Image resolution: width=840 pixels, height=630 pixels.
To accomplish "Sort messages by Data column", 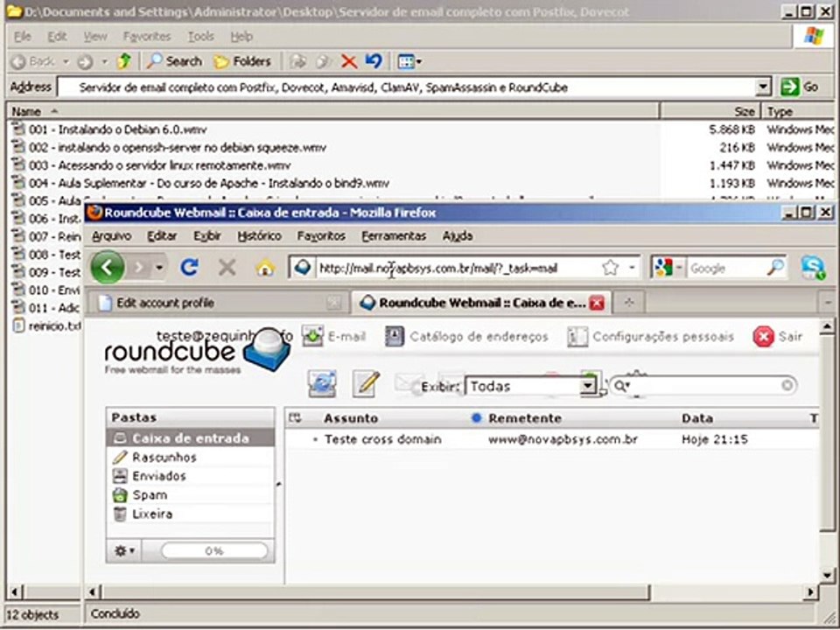I will pos(697,418).
